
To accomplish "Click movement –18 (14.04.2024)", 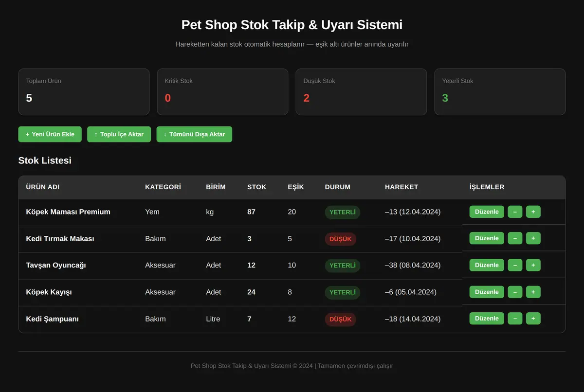I will tap(413, 319).
